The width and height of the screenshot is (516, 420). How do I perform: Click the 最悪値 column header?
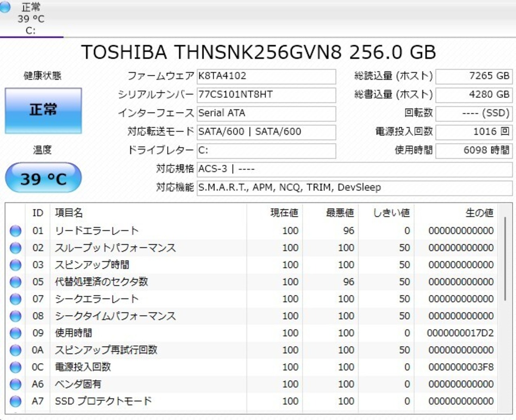click(x=331, y=213)
